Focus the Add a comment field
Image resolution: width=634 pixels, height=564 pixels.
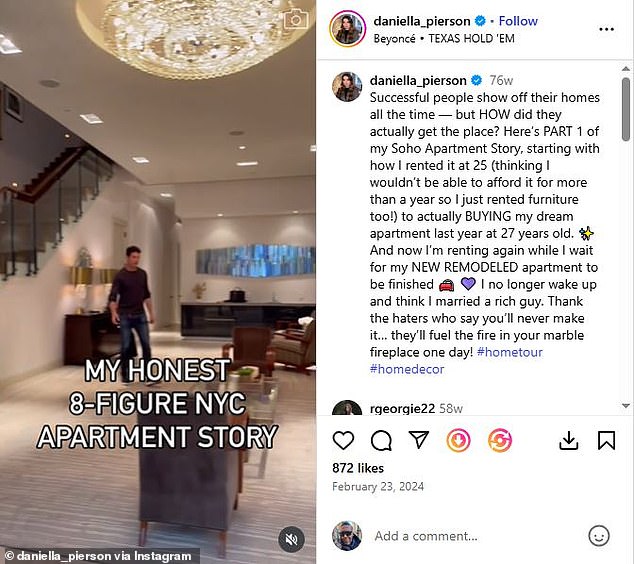(475, 536)
